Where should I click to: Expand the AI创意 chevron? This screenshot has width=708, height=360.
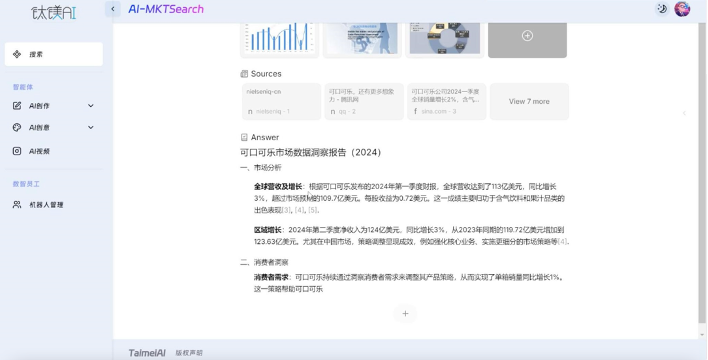(91, 127)
